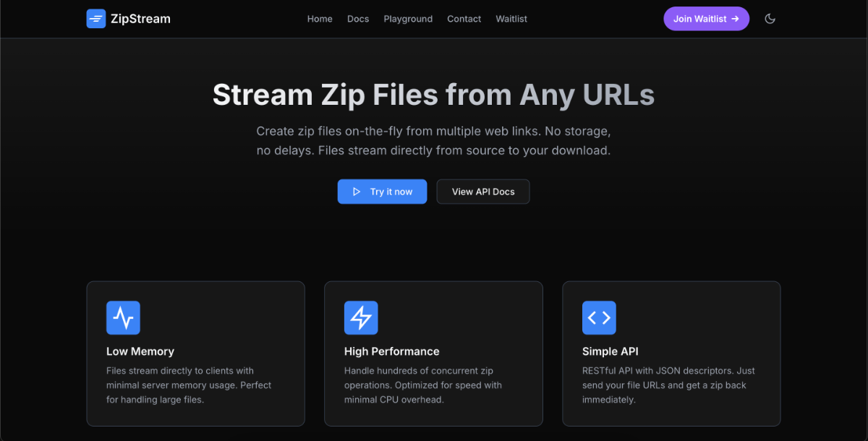Open the Playground page from navbar

408,19
